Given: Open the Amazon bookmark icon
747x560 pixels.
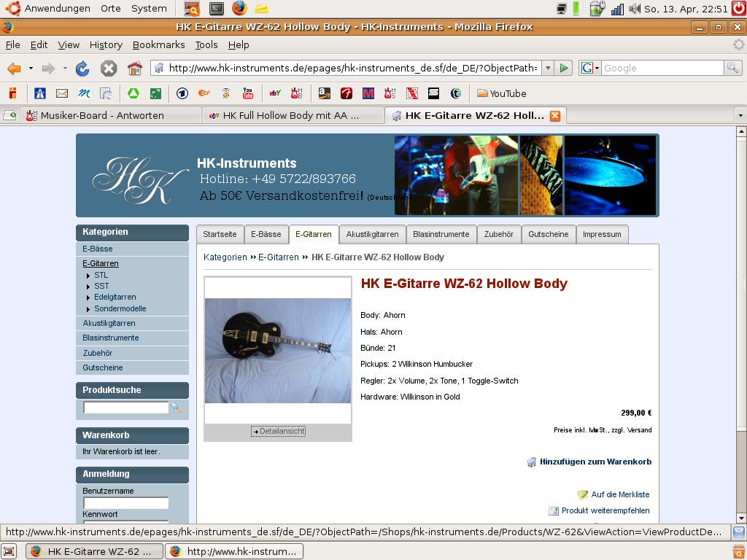Looking at the screenshot, I should [x=325, y=93].
